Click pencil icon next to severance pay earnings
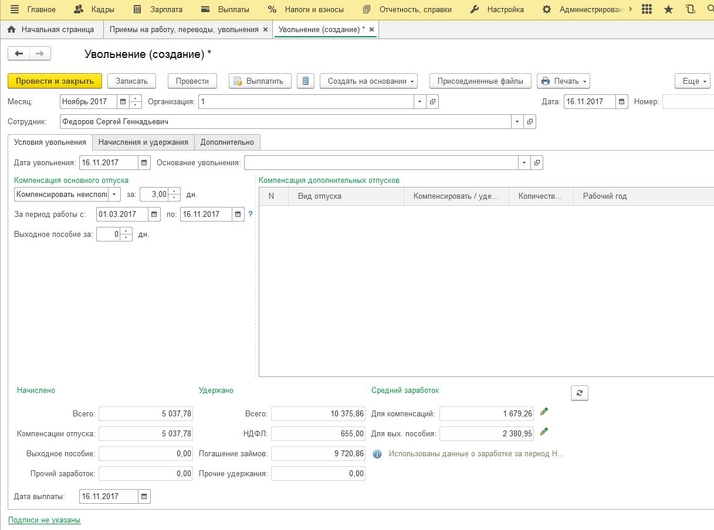This screenshot has height=530, width=714. [545, 432]
